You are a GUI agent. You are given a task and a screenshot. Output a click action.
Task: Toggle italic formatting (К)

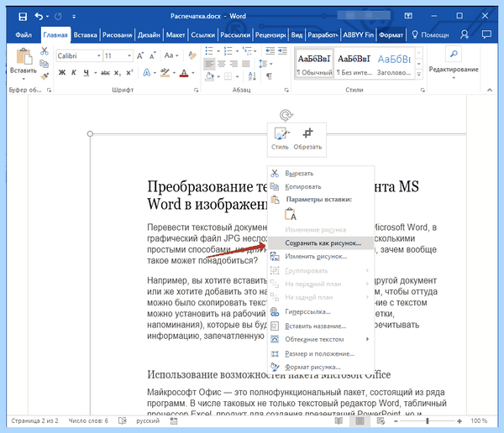point(74,73)
